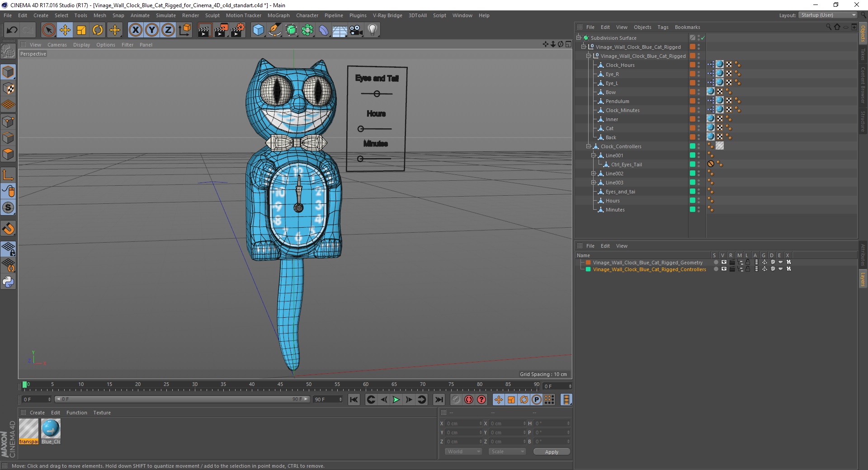The width and height of the screenshot is (868, 470).
Task: Collapse the Clock_Controllers tree node
Action: (588, 146)
